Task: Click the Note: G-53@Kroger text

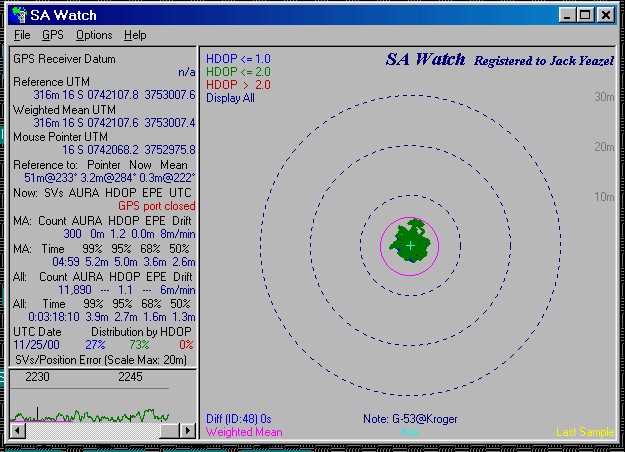Action: [x=410, y=419]
